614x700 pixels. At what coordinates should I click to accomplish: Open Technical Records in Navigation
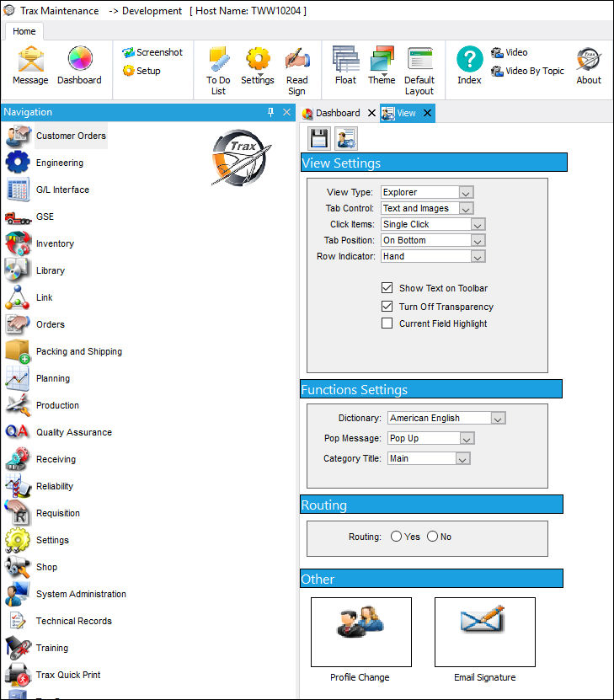pyautogui.click(x=59, y=621)
